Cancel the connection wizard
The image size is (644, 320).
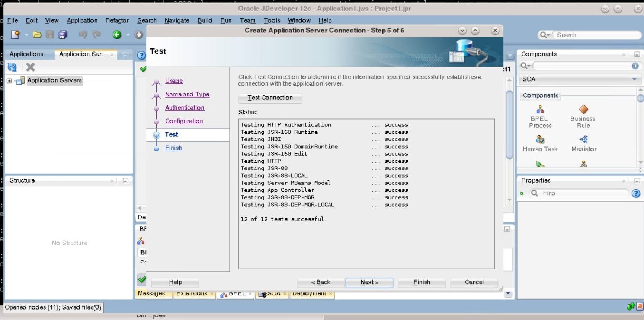474,282
